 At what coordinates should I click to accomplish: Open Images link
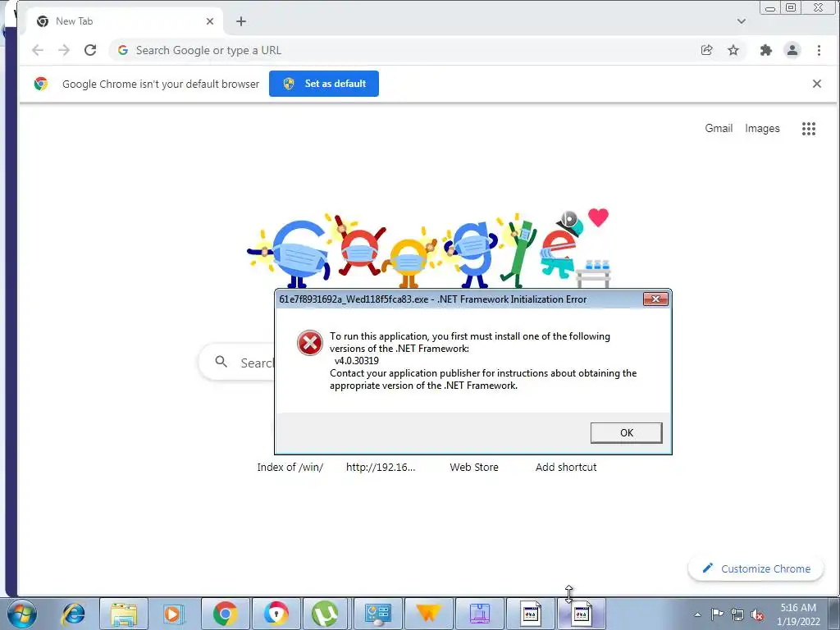tap(762, 129)
